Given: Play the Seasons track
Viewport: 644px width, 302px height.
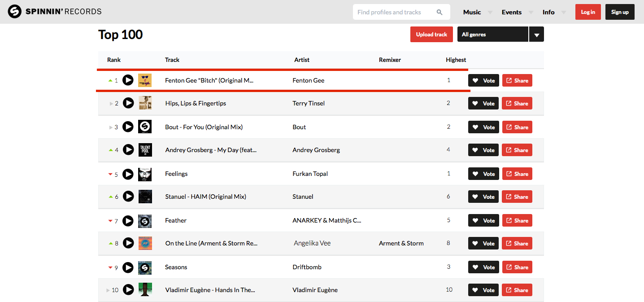Looking at the screenshot, I should coord(128,267).
